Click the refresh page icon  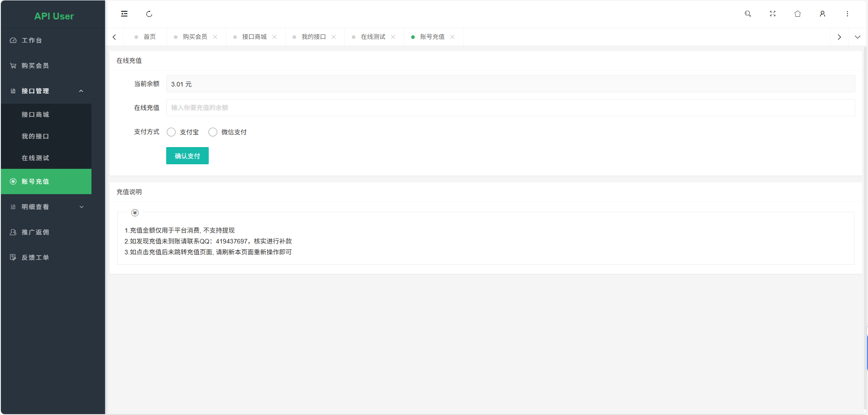[149, 14]
